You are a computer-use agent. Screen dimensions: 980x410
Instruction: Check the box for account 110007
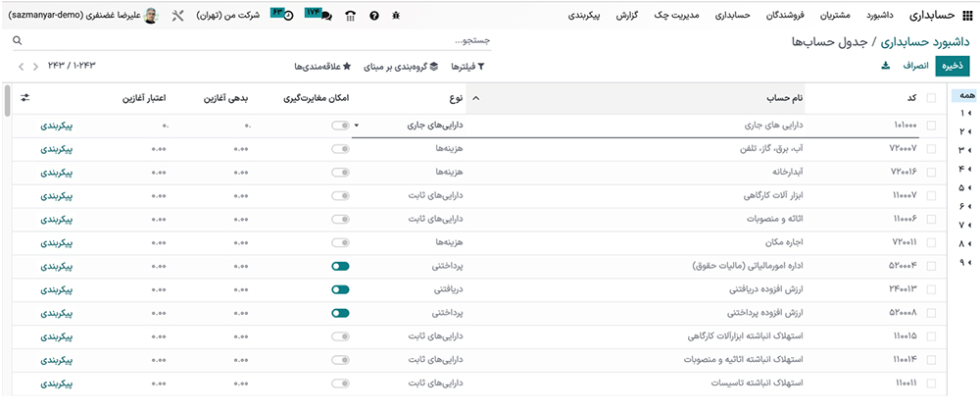[x=930, y=194]
